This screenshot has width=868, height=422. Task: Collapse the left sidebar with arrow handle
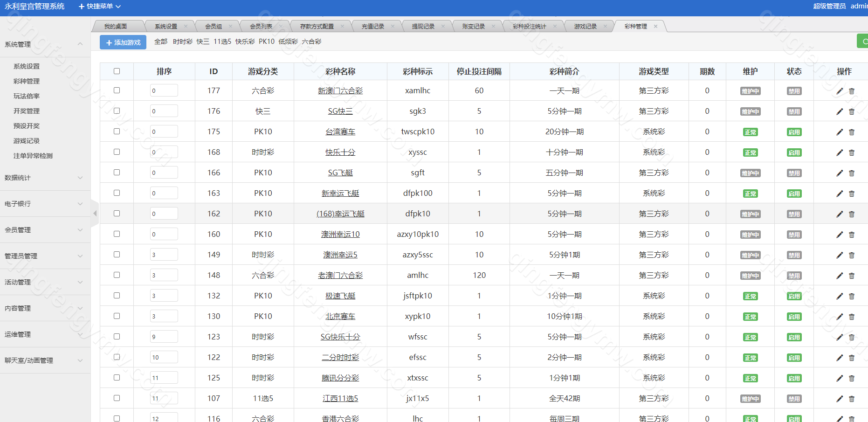(95, 214)
